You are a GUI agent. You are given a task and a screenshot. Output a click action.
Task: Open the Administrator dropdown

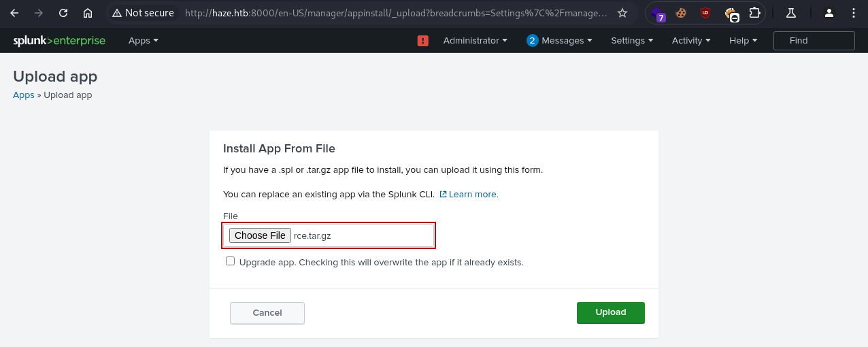tap(475, 41)
